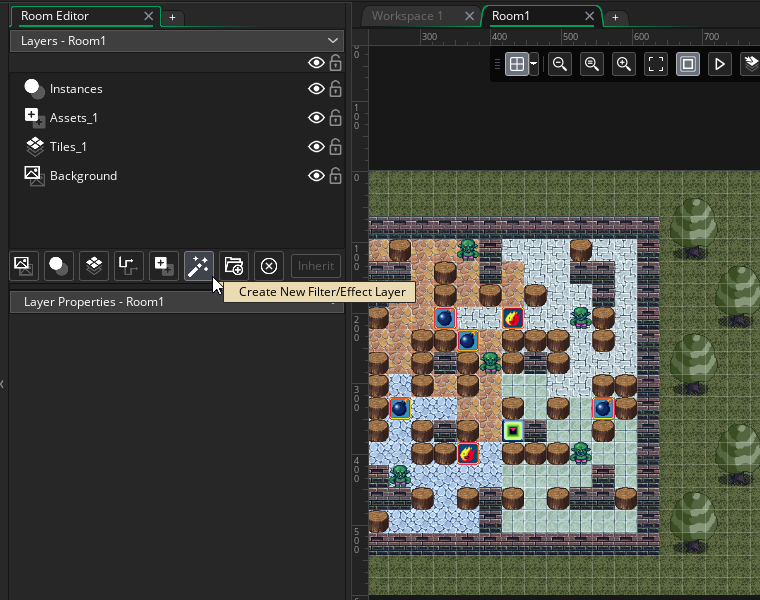Add new workspace tab next to Room1
The width and height of the screenshot is (760, 600).
point(615,17)
